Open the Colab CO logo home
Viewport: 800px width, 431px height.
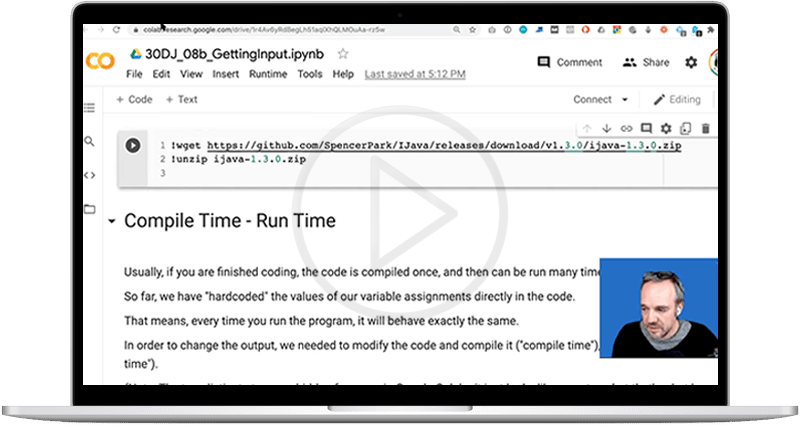99,62
